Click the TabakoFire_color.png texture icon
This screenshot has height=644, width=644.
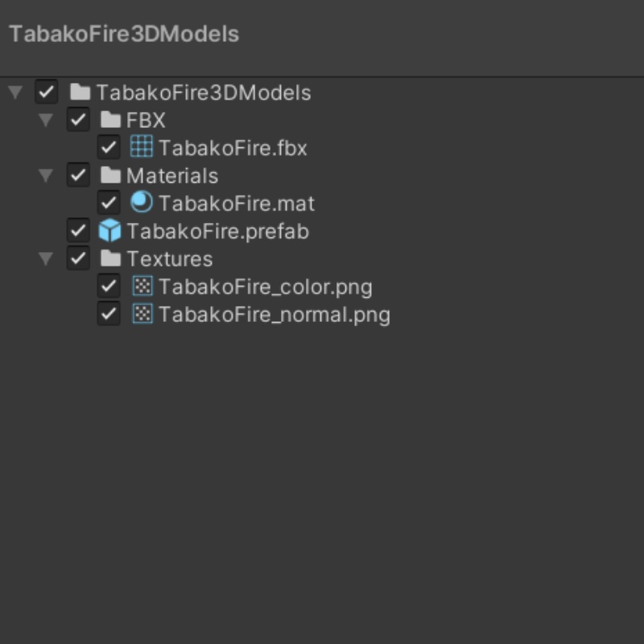tap(142, 286)
